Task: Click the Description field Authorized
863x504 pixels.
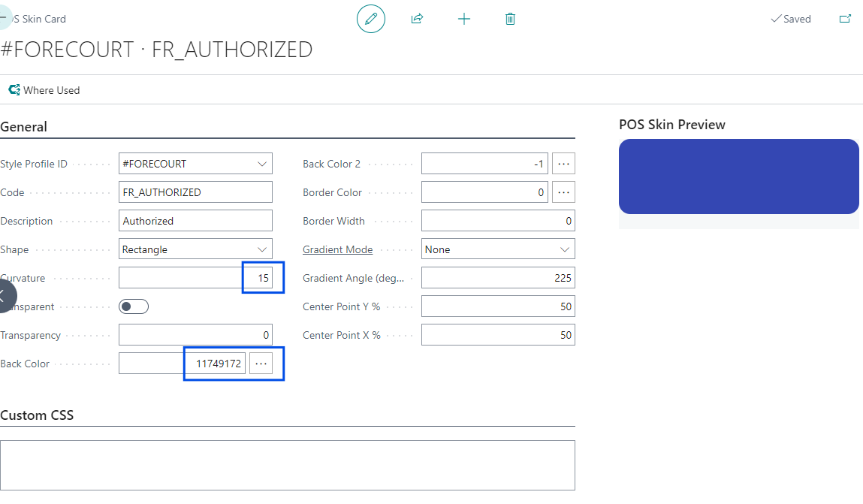Action: coord(195,221)
